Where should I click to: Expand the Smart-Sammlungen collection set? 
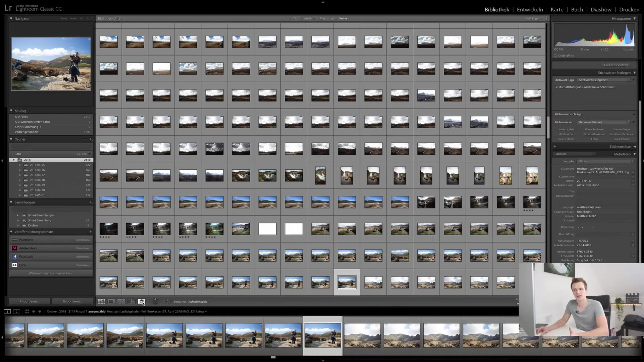coord(18,215)
